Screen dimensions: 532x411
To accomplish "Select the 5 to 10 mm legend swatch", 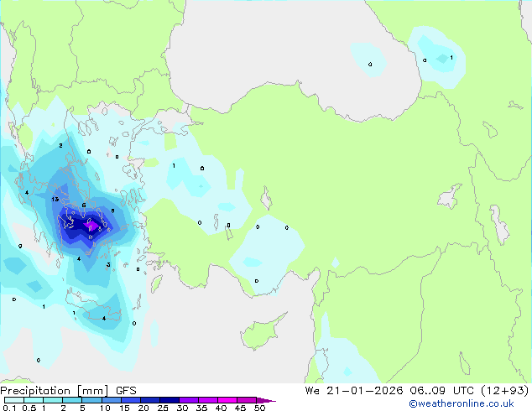I will click(x=91, y=400).
